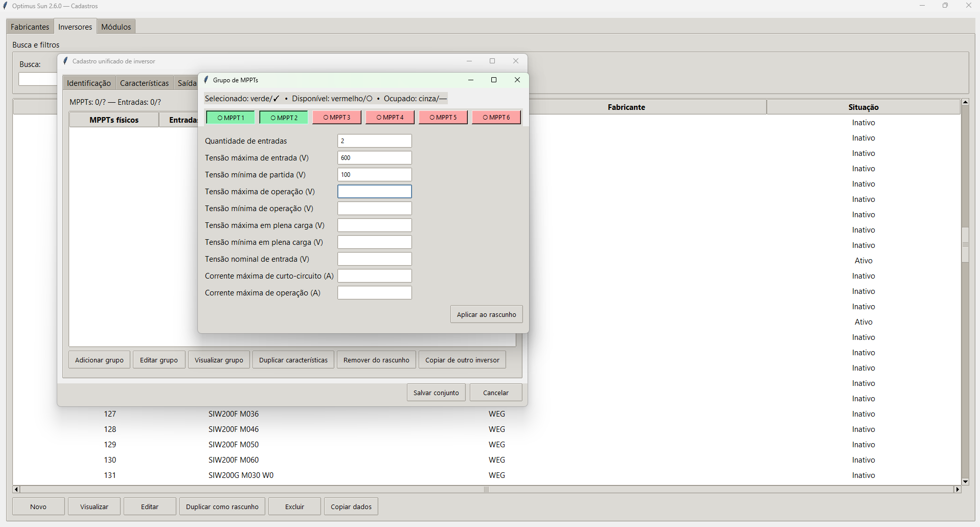Screen dimensions: 980x527
Task: Select row SIW200F M046
Action: click(487, 429)
